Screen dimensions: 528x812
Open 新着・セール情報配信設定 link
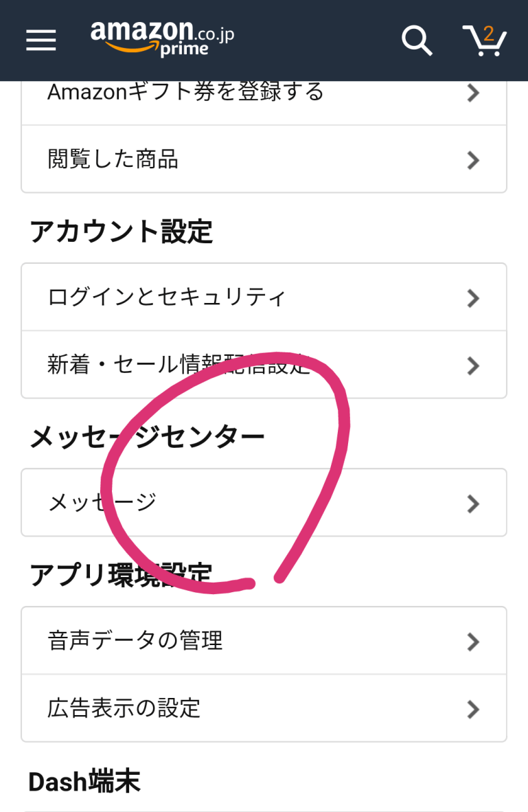179,365
